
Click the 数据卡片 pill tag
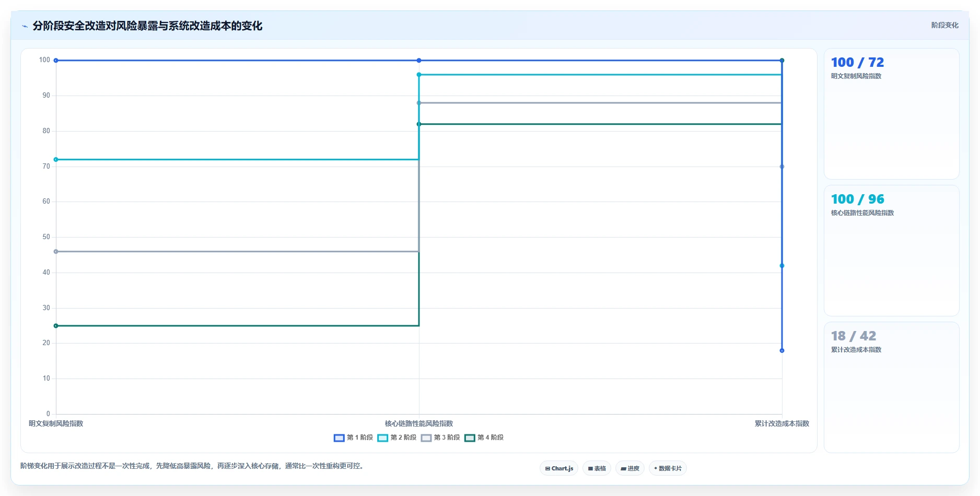668,468
